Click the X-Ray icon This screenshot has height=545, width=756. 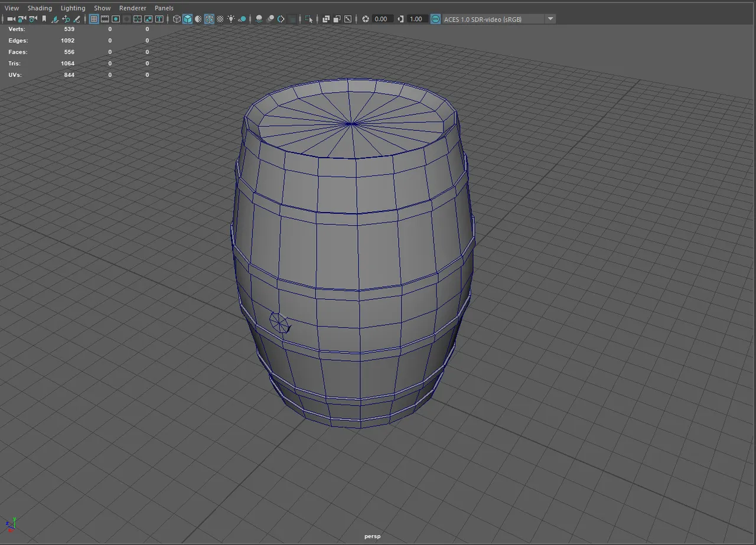[x=326, y=19]
